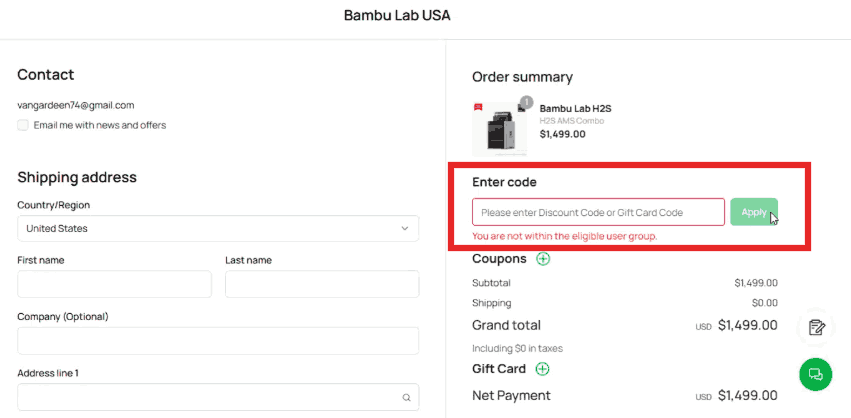Focus the Last name field

tap(321, 284)
